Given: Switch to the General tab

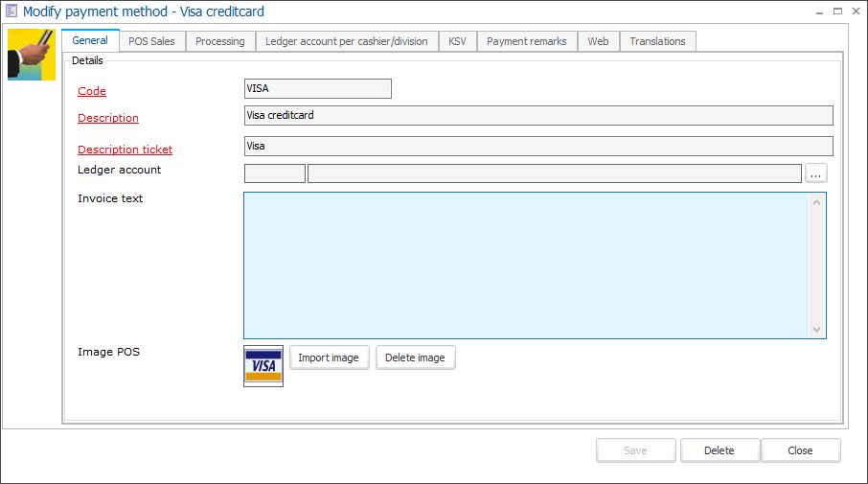Looking at the screenshot, I should [90, 40].
